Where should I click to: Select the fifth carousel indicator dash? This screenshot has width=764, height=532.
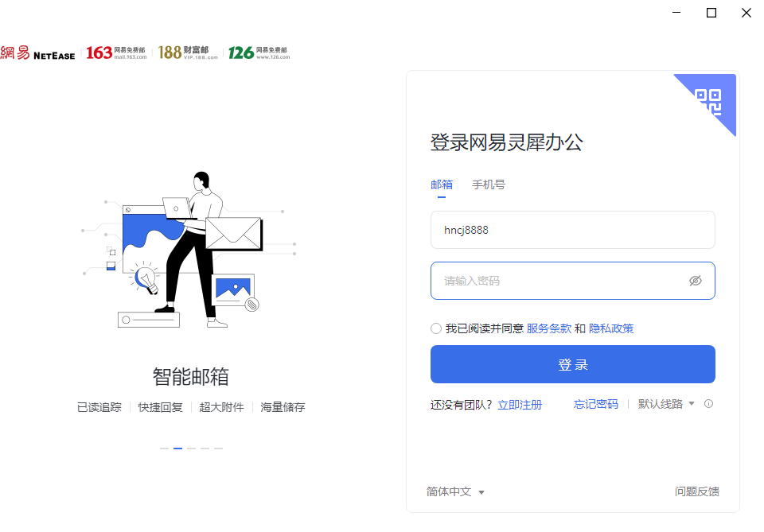click(x=218, y=449)
